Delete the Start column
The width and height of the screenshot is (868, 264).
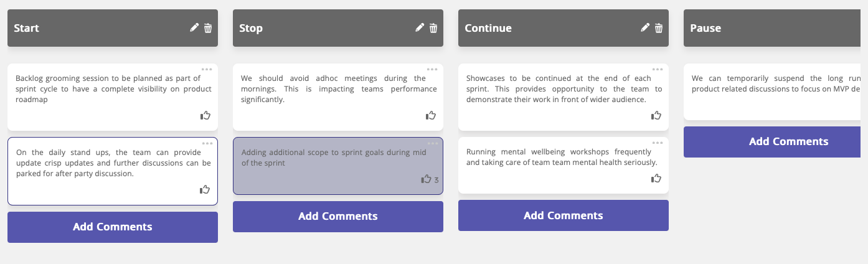(x=208, y=28)
